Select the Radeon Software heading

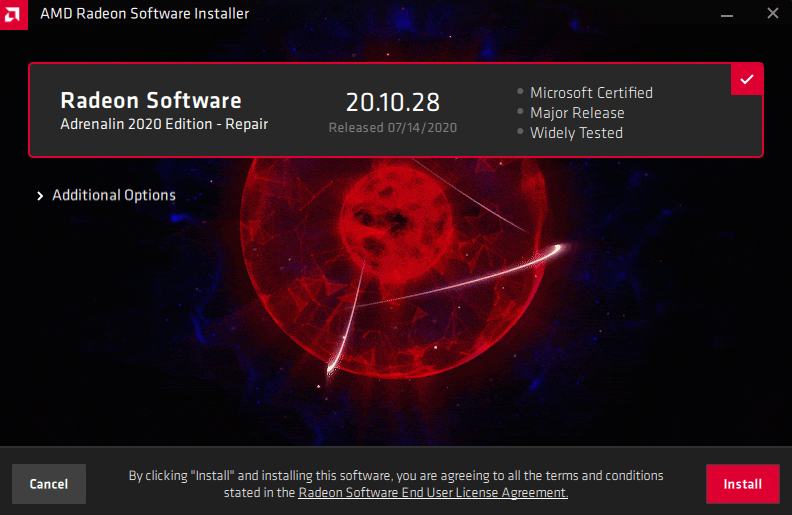pyautogui.click(x=151, y=100)
